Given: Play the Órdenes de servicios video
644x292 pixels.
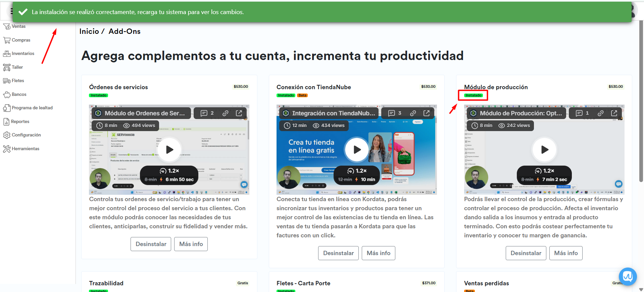Looking at the screenshot, I should (x=169, y=150).
